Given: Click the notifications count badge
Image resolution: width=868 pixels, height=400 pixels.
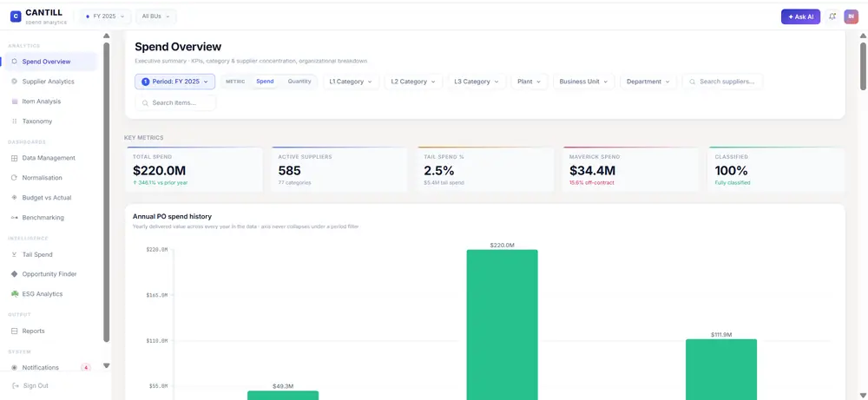Looking at the screenshot, I should tap(86, 367).
